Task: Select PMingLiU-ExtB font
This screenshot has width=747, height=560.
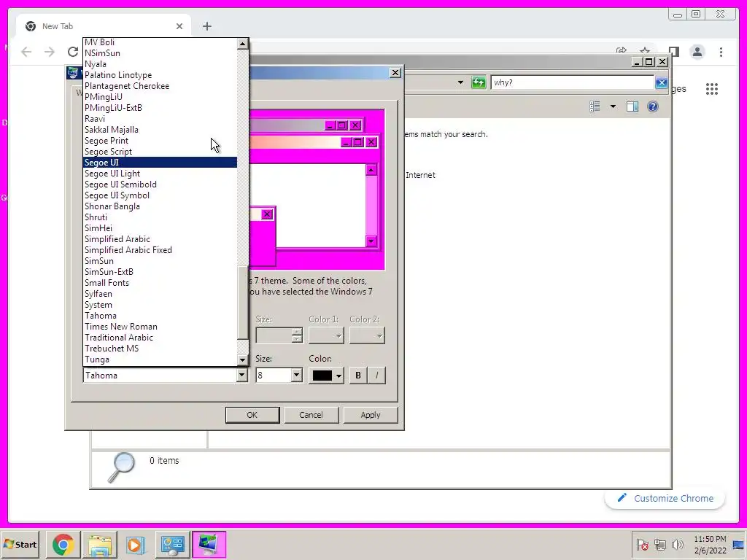Action: tap(160, 108)
